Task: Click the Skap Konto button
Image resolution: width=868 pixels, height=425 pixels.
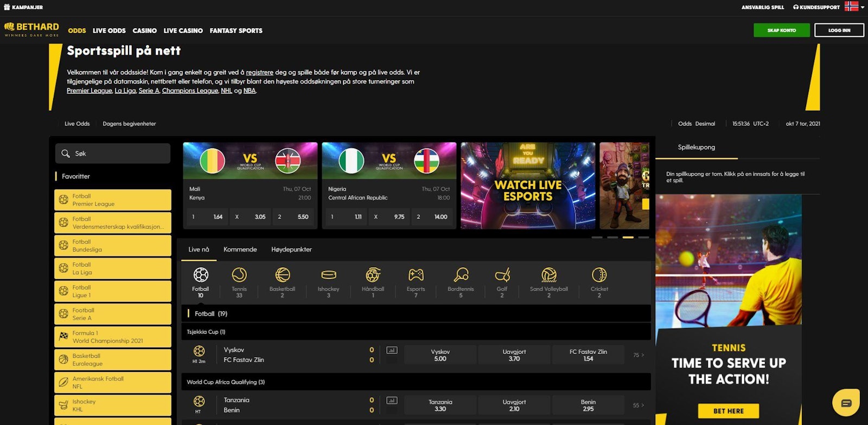Action: pos(781,30)
